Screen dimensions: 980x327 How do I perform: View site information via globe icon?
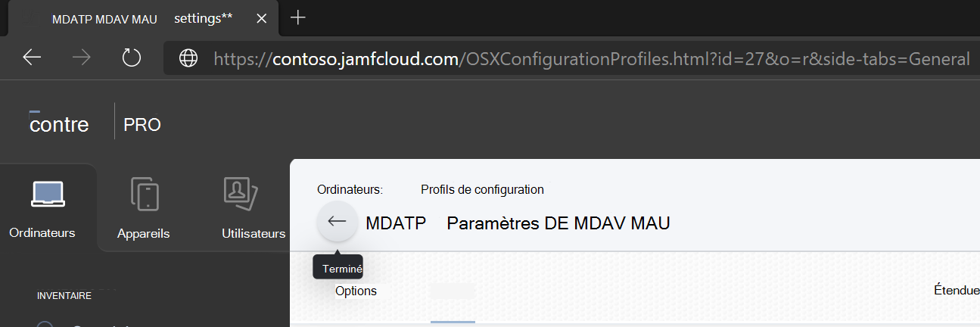pos(188,58)
